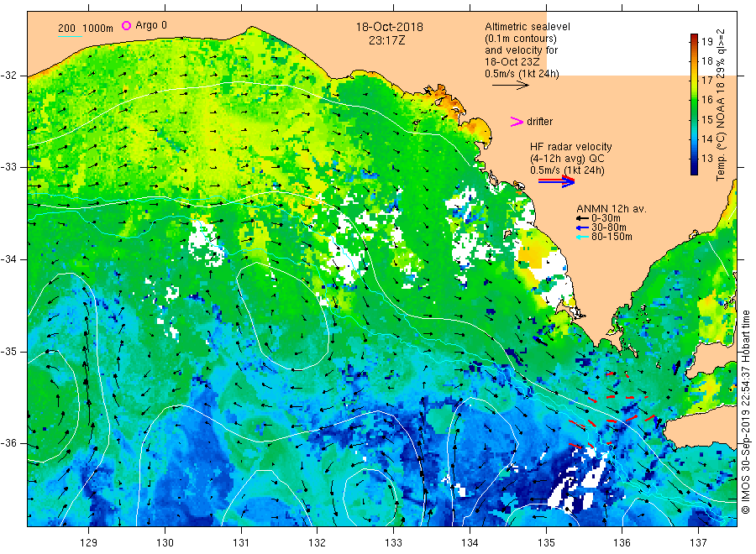Click the date text 18-Oct-2018
The height and width of the screenshot is (554, 756).
click(x=389, y=27)
